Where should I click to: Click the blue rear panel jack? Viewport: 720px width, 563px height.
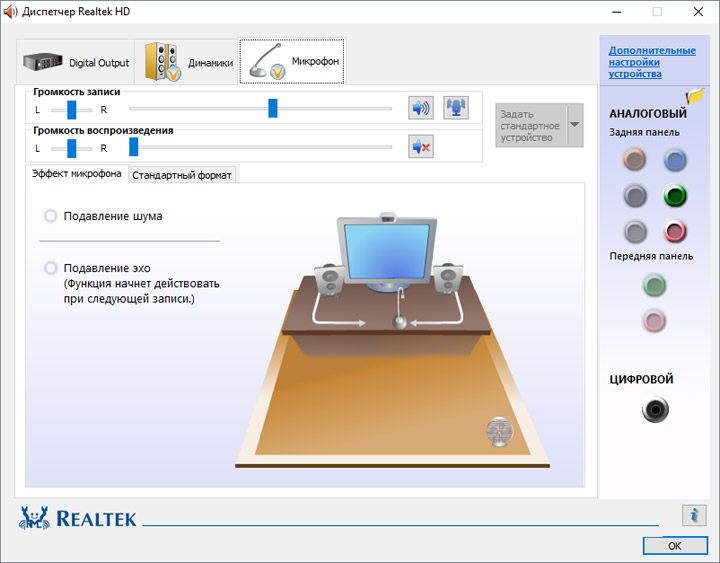coord(675,160)
